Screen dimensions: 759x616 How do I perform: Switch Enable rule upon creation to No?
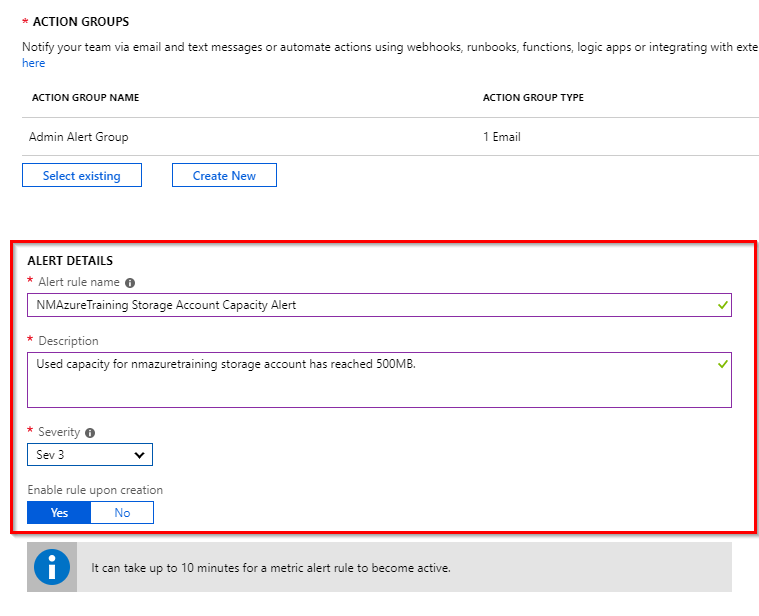pyautogui.click(x=122, y=512)
